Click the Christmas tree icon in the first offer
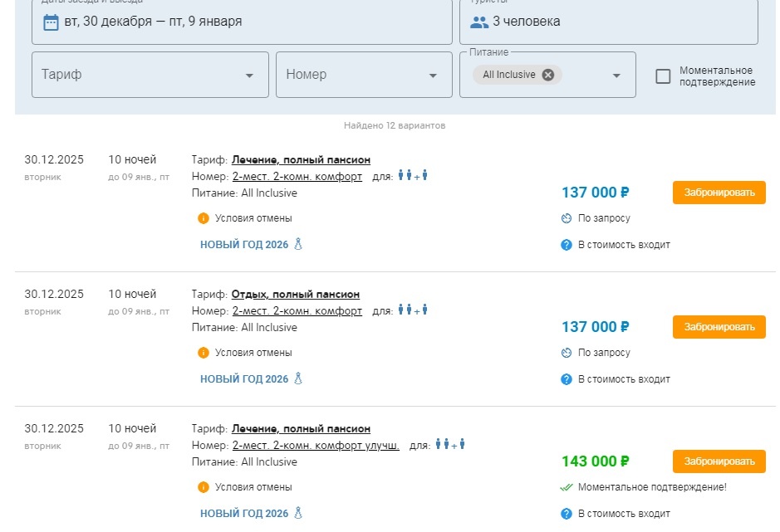This screenshot has width=780, height=532. 298,244
